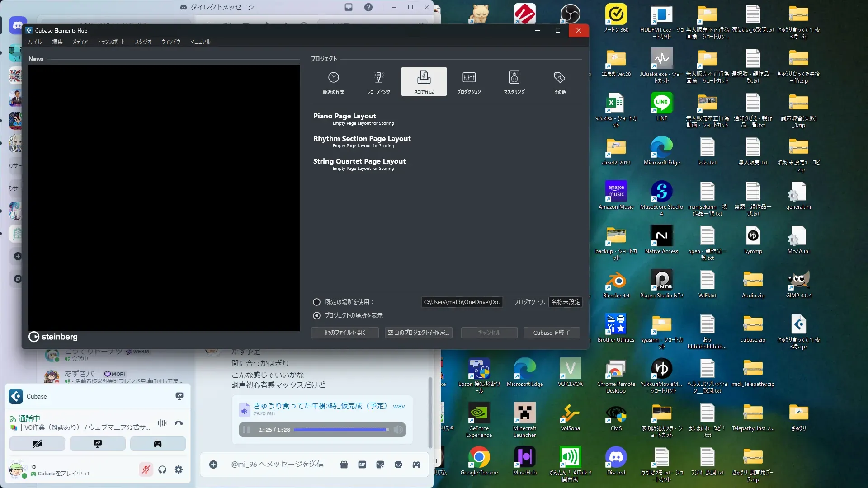Click the project folder name field 名称未設定
This screenshot has height=488, width=868.
click(x=565, y=302)
